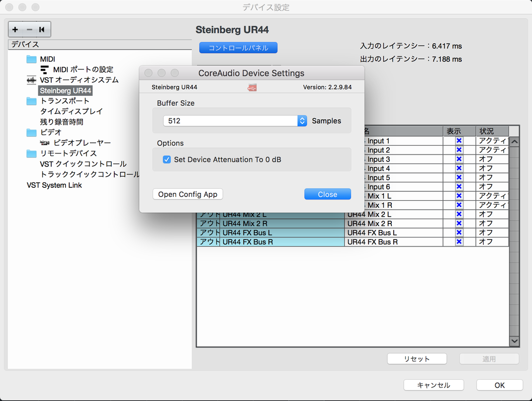Click the OK button
The width and height of the screenshot is (532, 401).
(499, 385)
